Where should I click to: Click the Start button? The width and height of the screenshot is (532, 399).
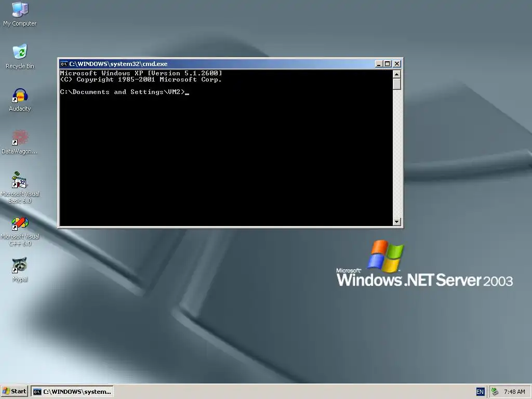click(x=15, y=392)
